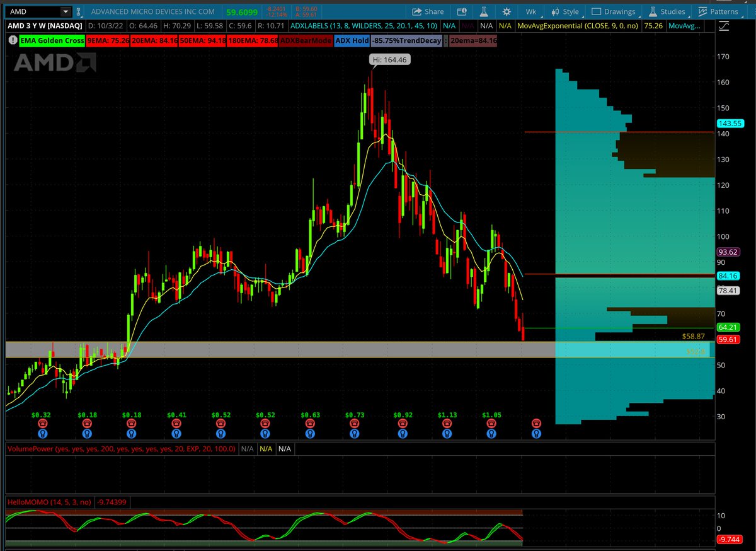Click the 78.41 price axis label
The image size is (756, 551).
pyautogui.click(x=730, y=291)
